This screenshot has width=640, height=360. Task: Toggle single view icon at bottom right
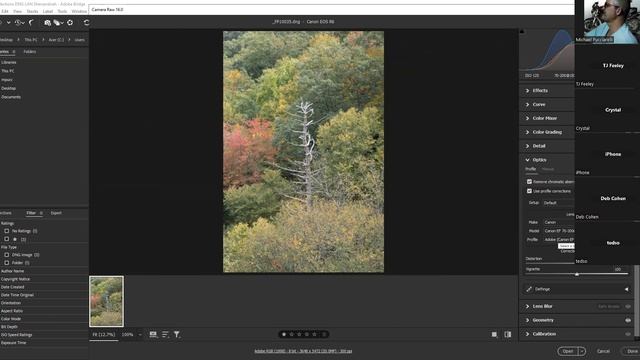click(494, 334)
